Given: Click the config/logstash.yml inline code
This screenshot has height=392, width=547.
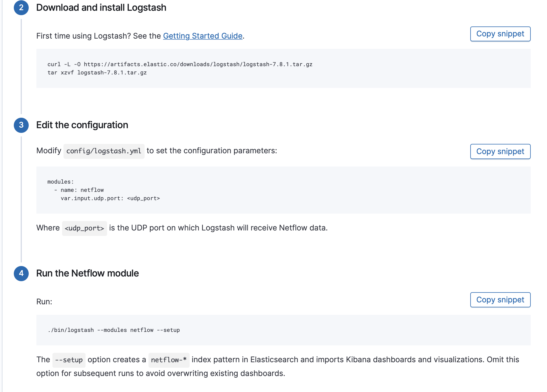Looking at the screenshot, I should click(x=104, y=151).
